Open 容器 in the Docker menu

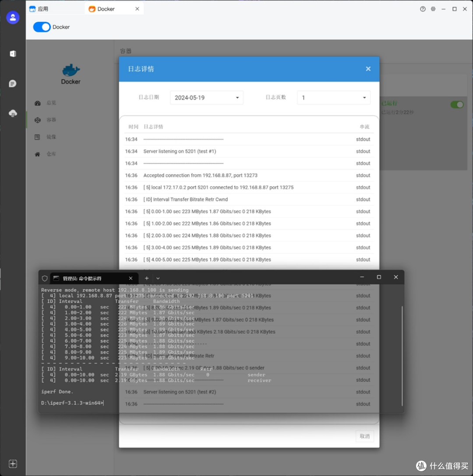point(51,120)
